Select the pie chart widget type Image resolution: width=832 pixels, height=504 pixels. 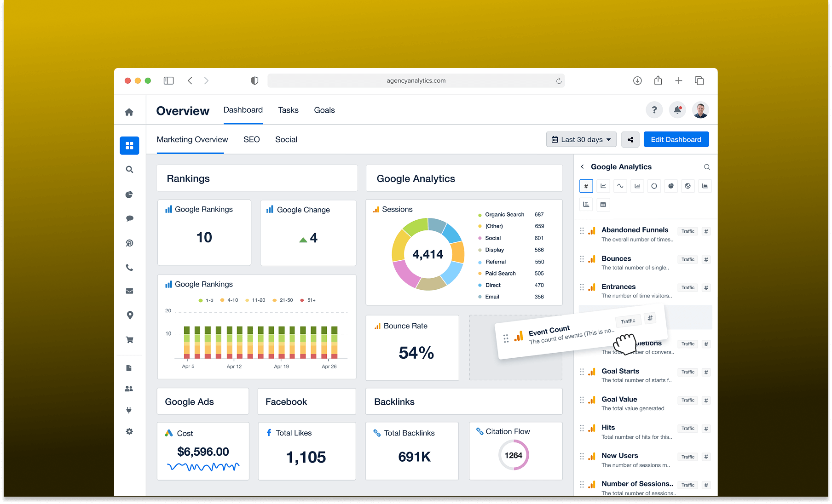[x=671, y=186]
